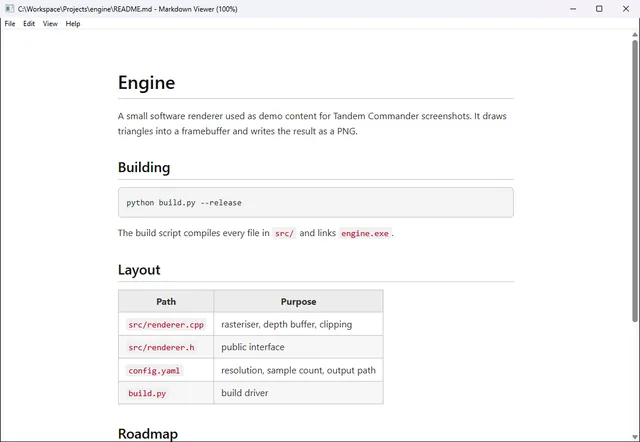Click the "build.py" table cell

point(166,393)
